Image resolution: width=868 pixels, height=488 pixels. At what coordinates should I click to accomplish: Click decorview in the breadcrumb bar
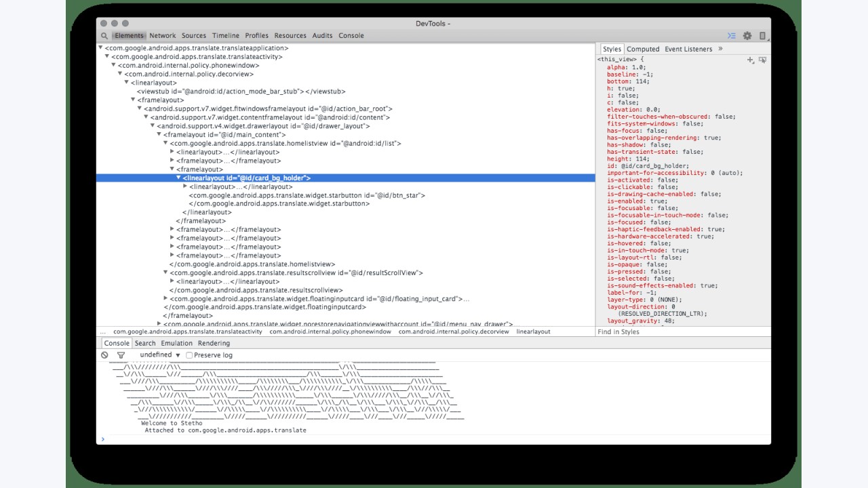454,332
